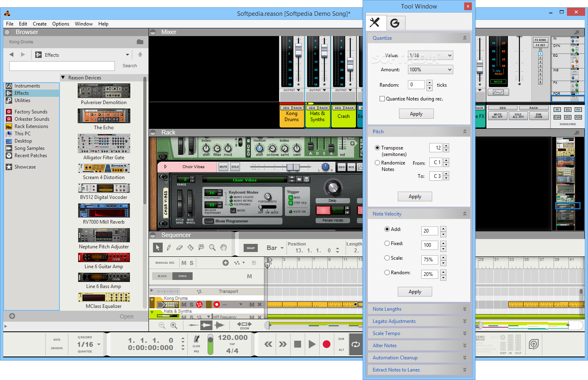This screenshot has width=588, height=380.
Task: Select the Pencil tool in Sequencer
Action: coord(169,248)
